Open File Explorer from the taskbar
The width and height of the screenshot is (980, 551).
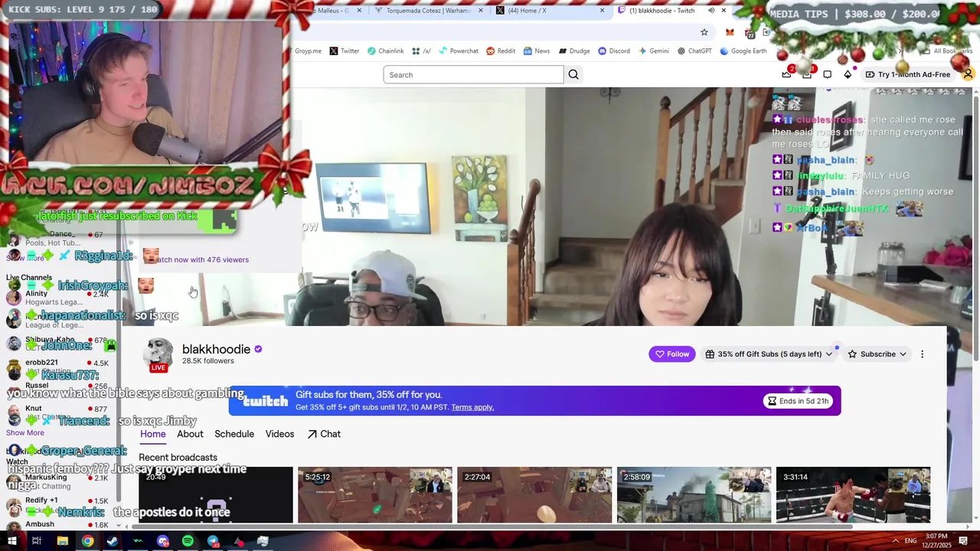[62, 541]
